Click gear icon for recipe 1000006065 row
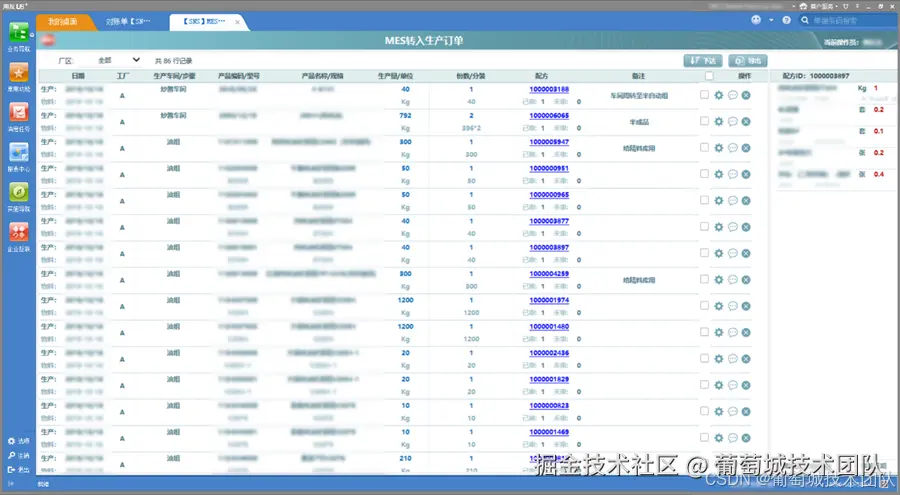 tap(719, 122)
